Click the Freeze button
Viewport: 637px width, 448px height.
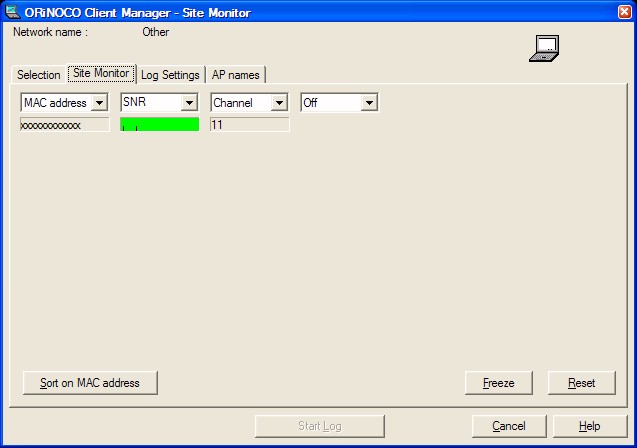(x=498, y=383)
